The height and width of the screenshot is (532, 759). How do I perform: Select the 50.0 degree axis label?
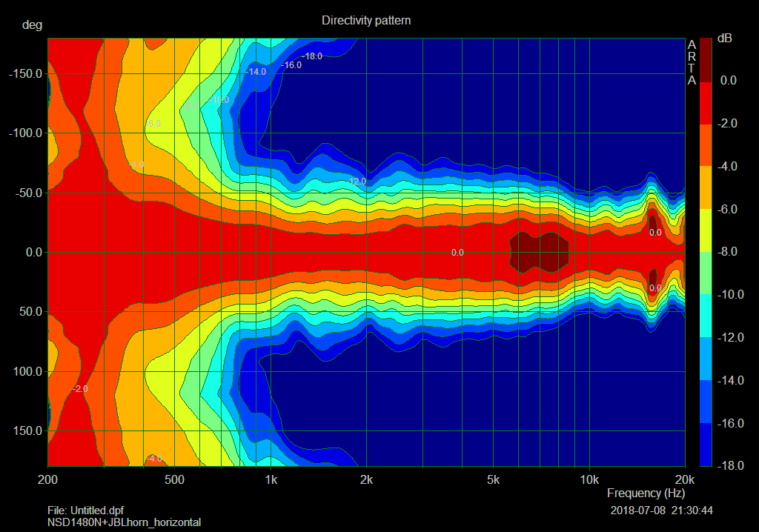(31, 311)
